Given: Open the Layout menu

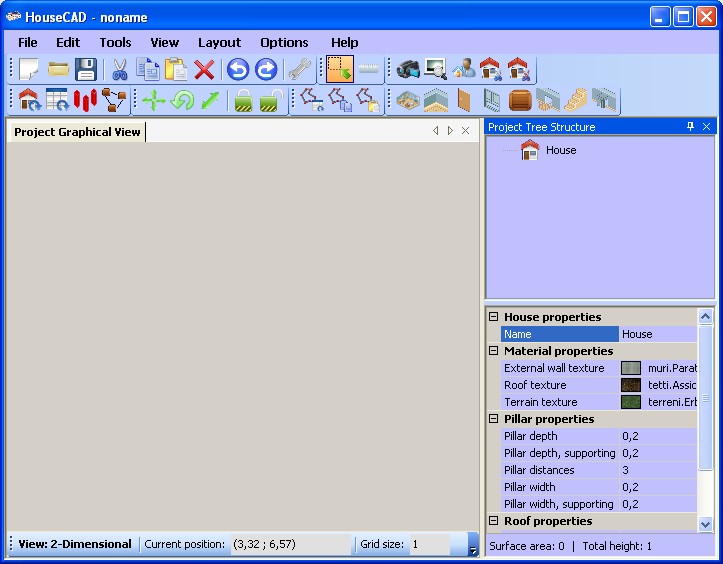Looking at the screenshot, I should [x=219, y=42].
